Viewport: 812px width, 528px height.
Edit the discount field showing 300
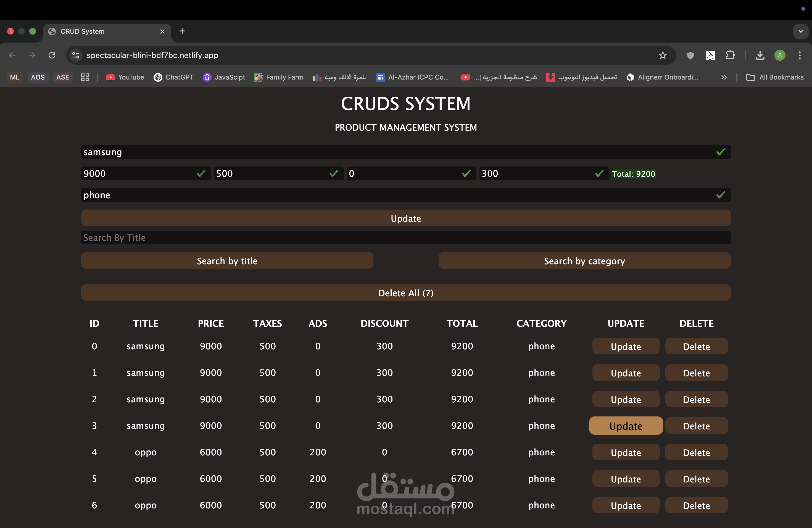tap(544, 174)
